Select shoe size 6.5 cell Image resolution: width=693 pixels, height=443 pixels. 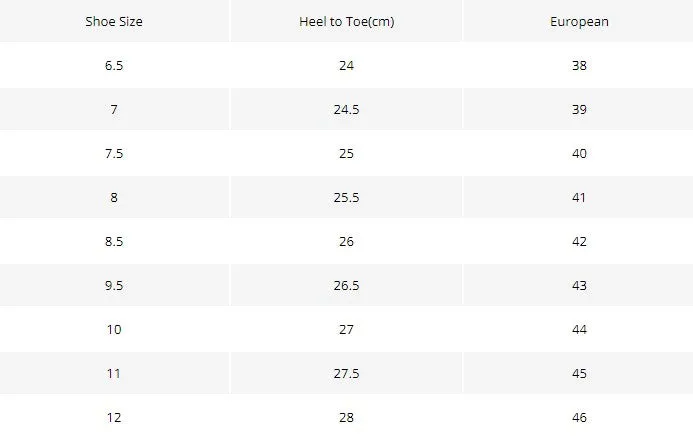click(114, 65)
